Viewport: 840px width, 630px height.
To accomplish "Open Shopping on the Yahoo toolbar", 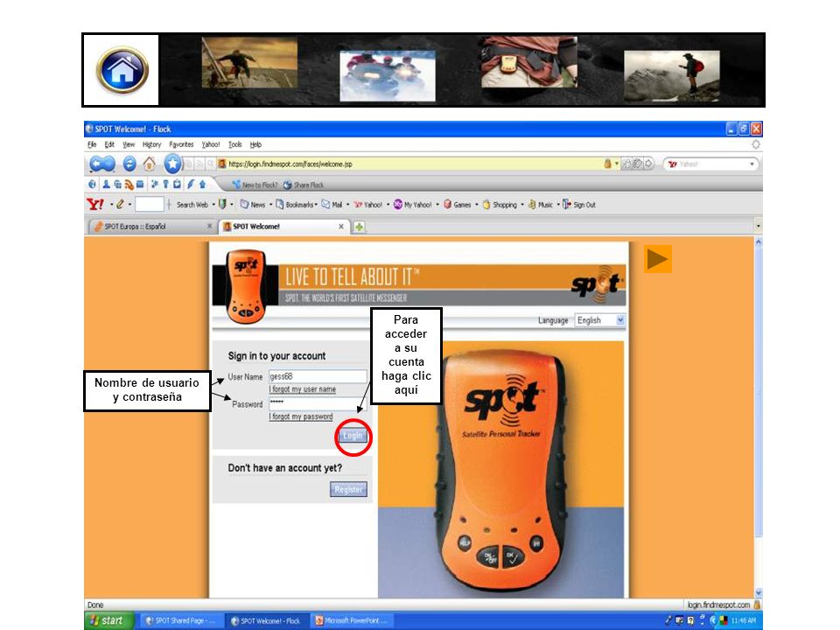I will pyautogui.click(x=500, y=205).
